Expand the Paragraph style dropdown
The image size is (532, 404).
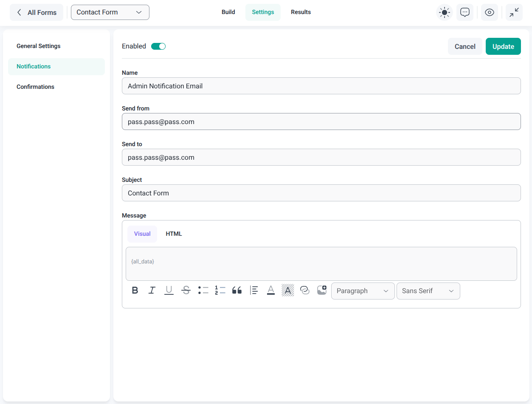click(363, 291)
